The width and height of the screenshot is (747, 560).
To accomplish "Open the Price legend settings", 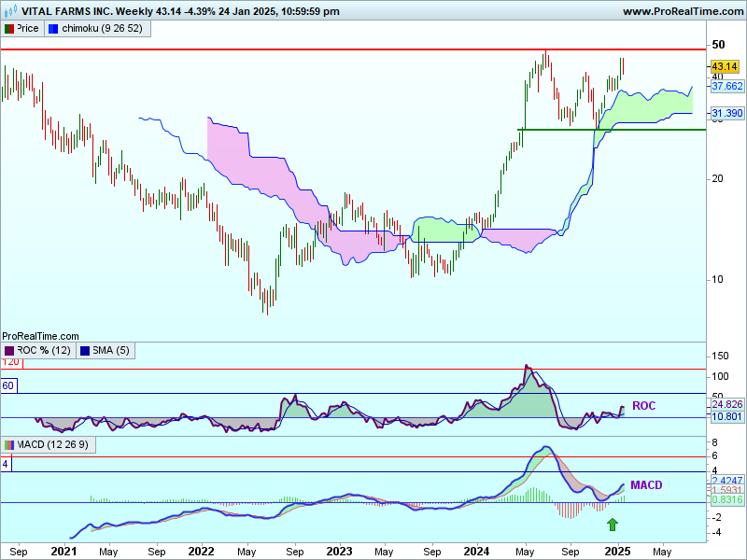I will pyautogui.click(x=28, y=29).
